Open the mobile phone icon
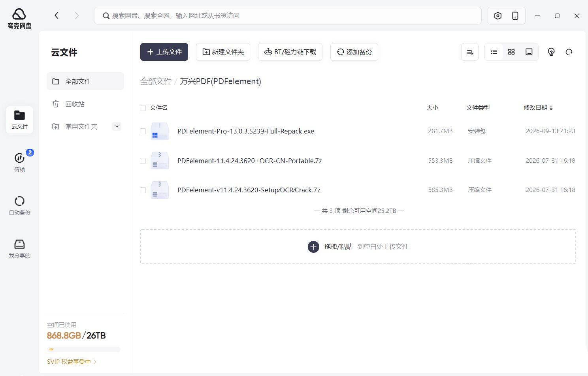This screenshot has width=588, height=376. [515, 16]
